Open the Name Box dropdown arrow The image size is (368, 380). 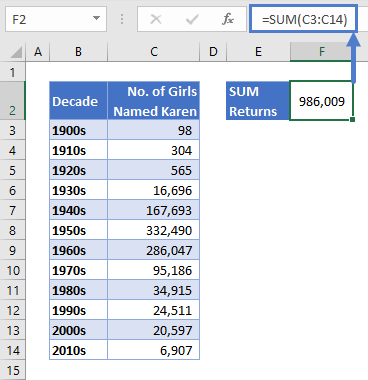(96, 18)
